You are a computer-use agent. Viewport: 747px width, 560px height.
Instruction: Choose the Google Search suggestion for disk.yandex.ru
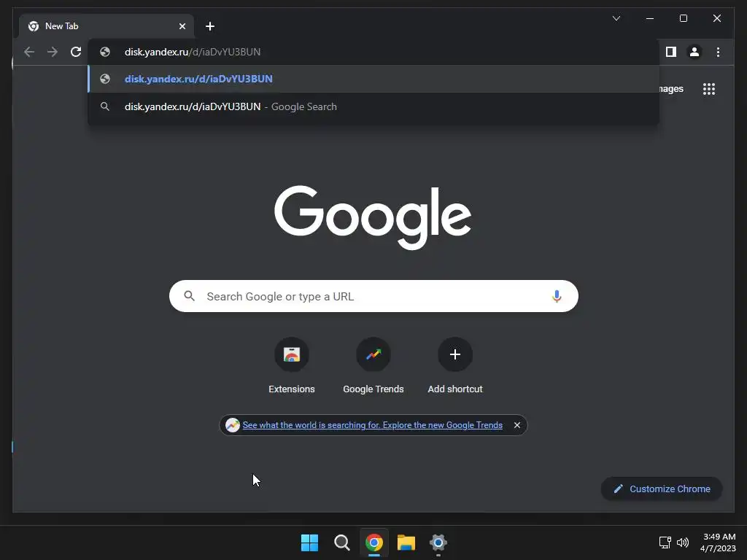coord(373,106)
